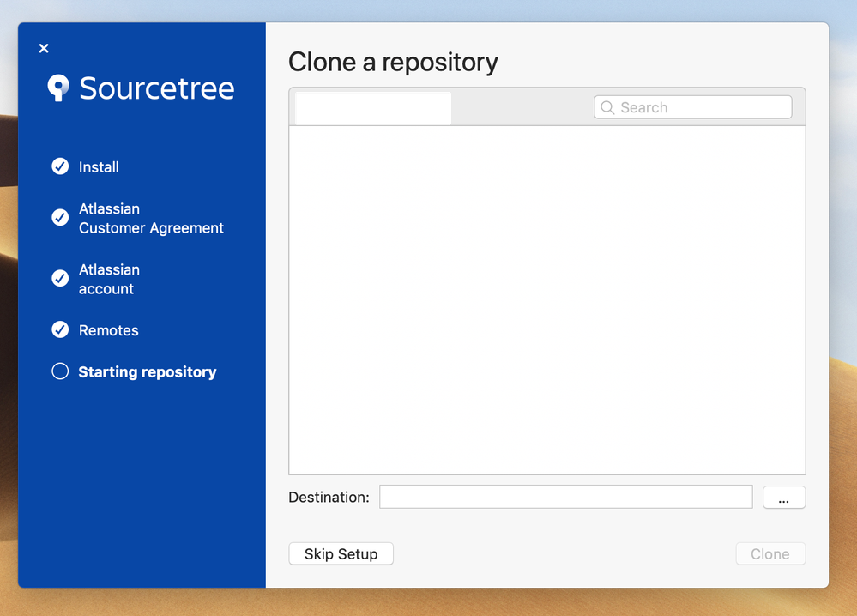This screenshot has height=616, width=857.
Task: Select the 'Install' step label
Action: point(99,166)
